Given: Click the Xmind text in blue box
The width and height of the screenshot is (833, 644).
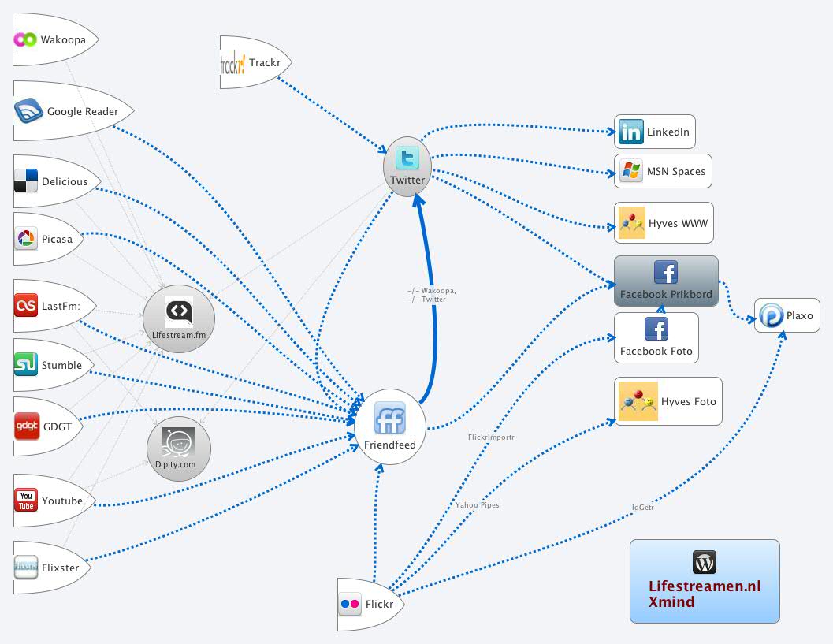Looking at the screenshot, I should pyautogui.click(x=671, y=602).
